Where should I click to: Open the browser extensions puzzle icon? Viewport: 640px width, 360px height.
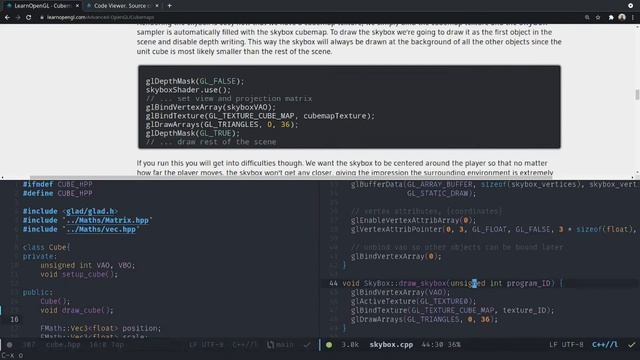click(x=611, y=18)
